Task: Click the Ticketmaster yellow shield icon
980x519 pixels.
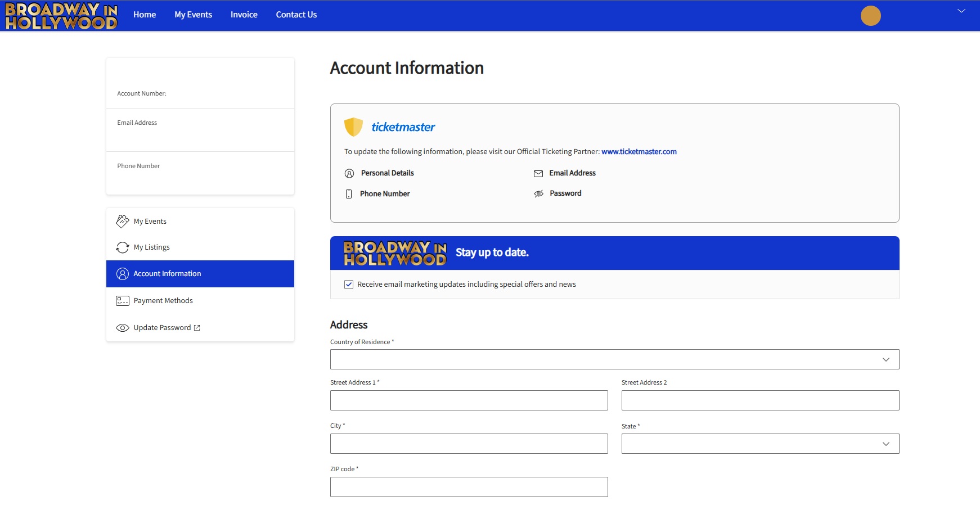Action: click(353, 127)
